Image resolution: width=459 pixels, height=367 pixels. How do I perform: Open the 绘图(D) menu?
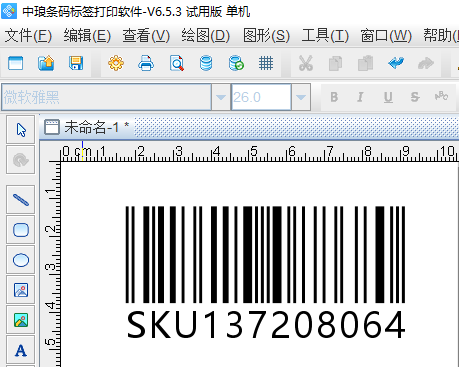pos(206,36)
